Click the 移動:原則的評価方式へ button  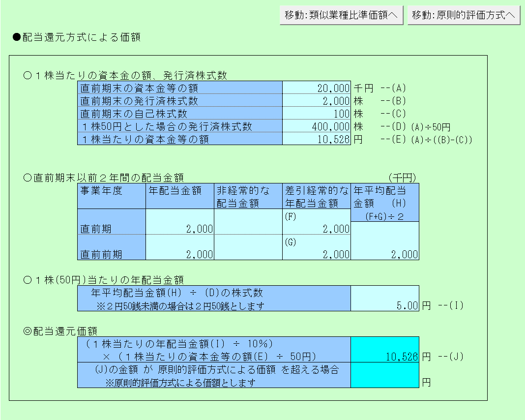tap(464, 15)
